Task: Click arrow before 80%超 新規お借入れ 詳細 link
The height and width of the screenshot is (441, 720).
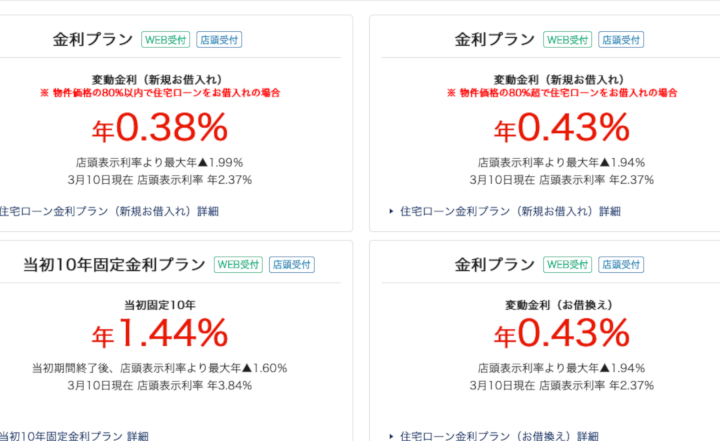Action: point(391,211)
